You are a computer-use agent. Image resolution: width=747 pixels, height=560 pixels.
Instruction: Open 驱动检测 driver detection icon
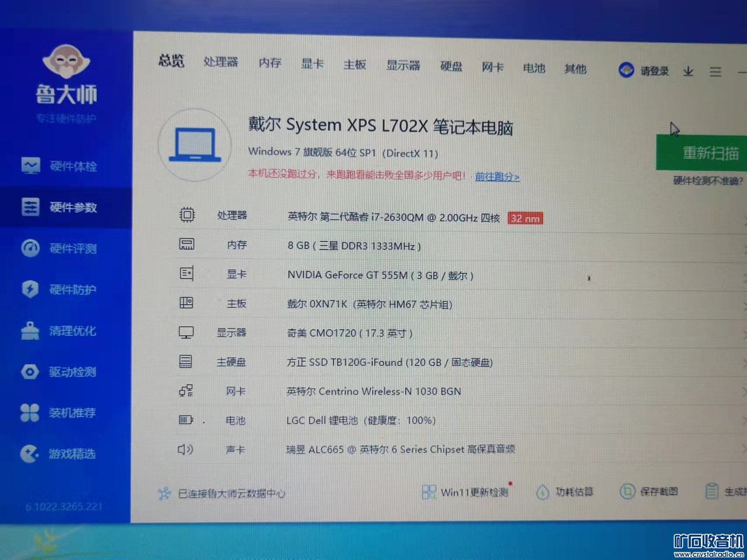30,372
